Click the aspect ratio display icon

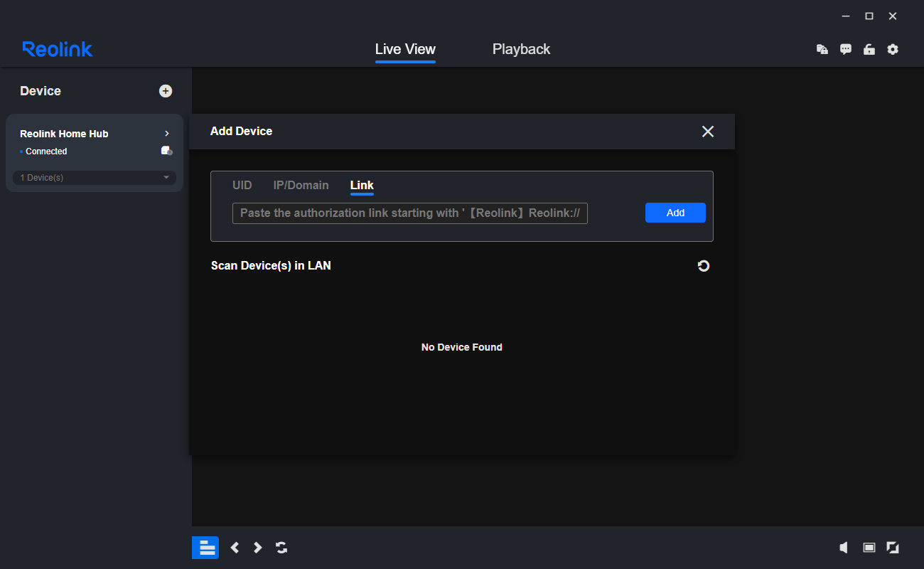pyautogui.click(x=869, y=548)
